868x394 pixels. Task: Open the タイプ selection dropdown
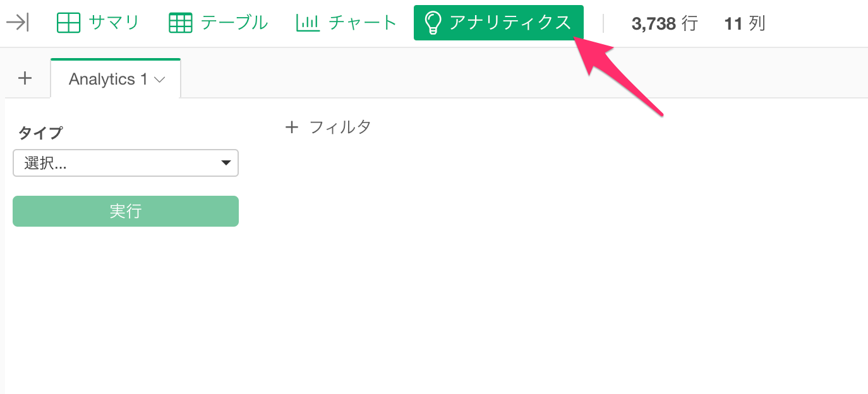tap(126, 163)
